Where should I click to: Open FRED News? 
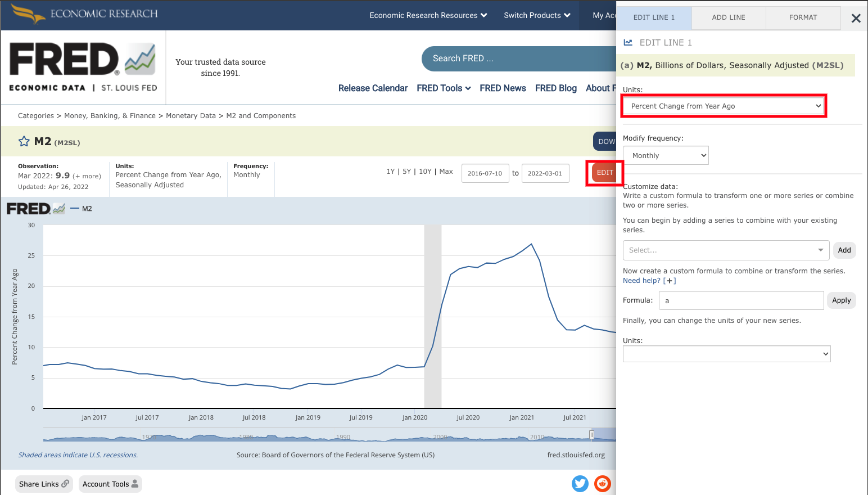(x=503, y=88)
